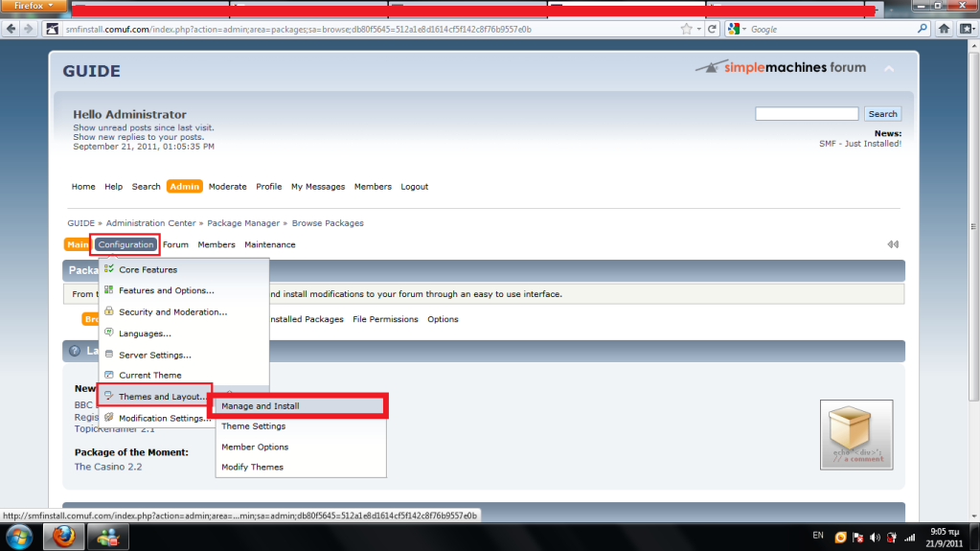Choose Theme Settings in the submenu
This screenshot has height=551, width=980.
[254, 426]
